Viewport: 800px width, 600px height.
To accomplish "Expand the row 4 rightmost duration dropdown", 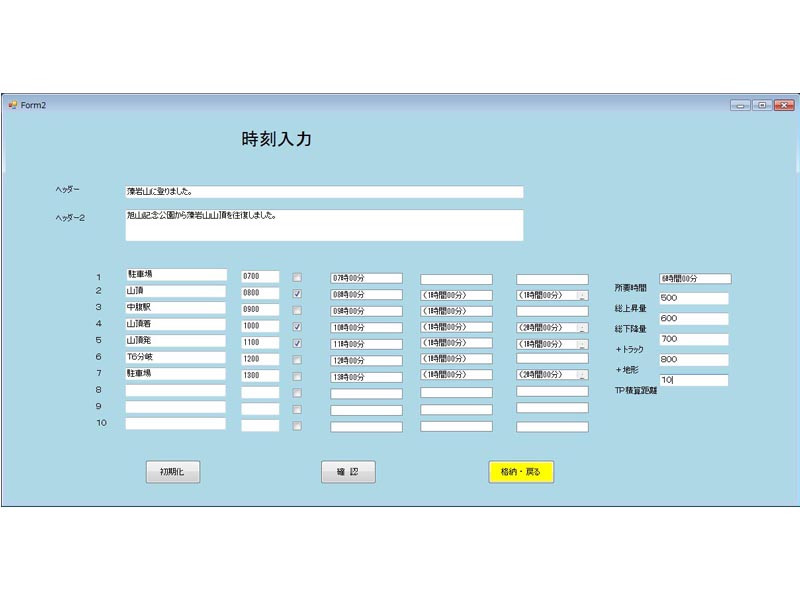I will (x=582, y=328).
